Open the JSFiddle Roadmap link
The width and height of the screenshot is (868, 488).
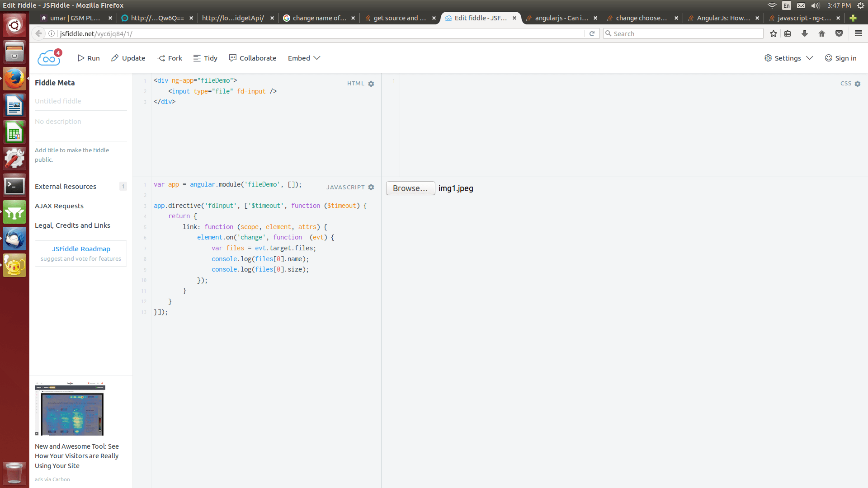pyautogui.click(x=80, y=249)
